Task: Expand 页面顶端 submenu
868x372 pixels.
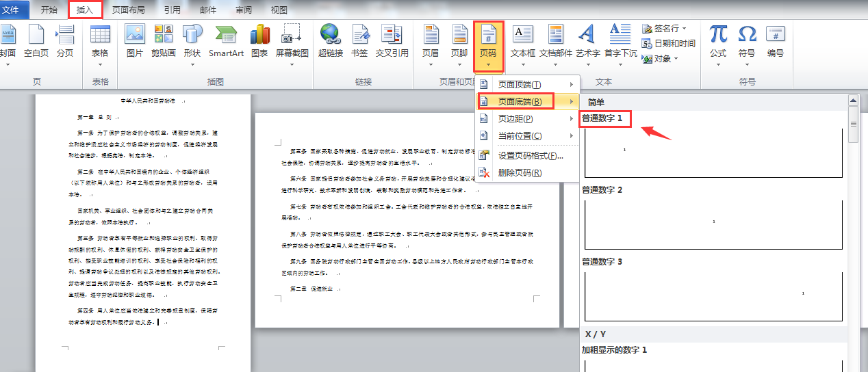Action: (x=527, y=84)
